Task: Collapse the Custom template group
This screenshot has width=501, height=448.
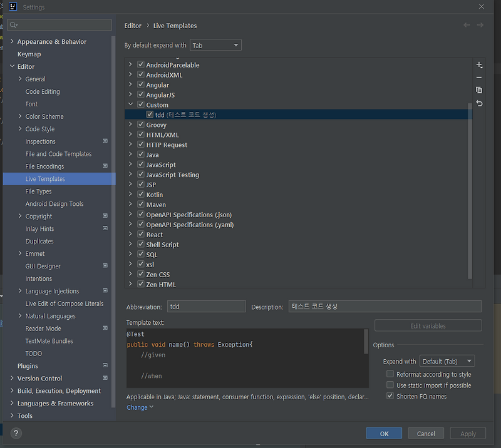Action: tap(130, 104)
